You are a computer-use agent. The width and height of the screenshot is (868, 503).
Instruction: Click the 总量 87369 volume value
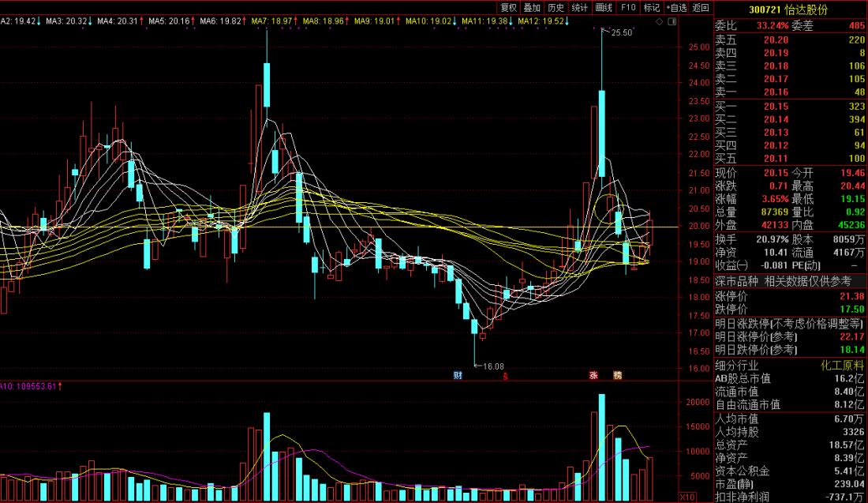coord(775,212)
